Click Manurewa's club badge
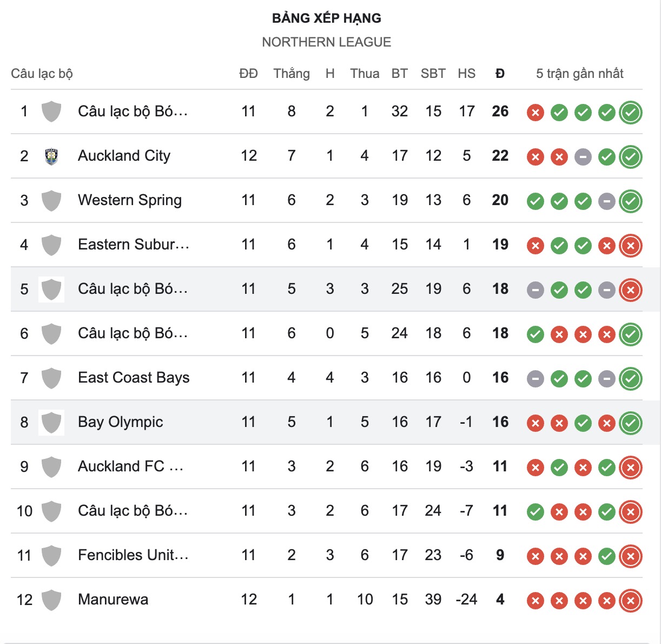661x644 pixels. click(51, 600)
